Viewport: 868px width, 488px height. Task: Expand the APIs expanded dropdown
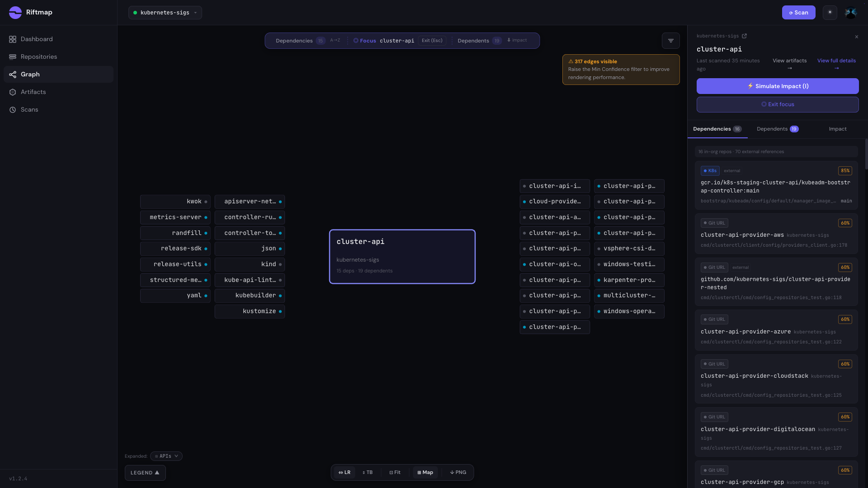point(166,456)
